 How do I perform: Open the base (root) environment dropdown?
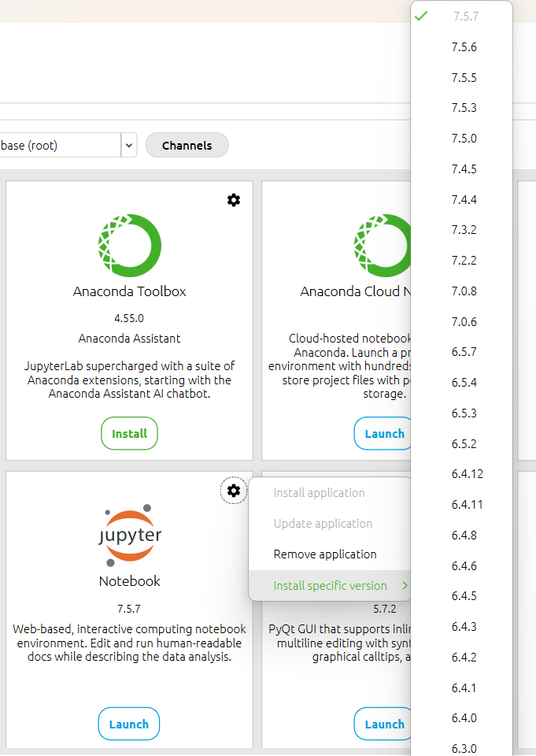[129, 145]
